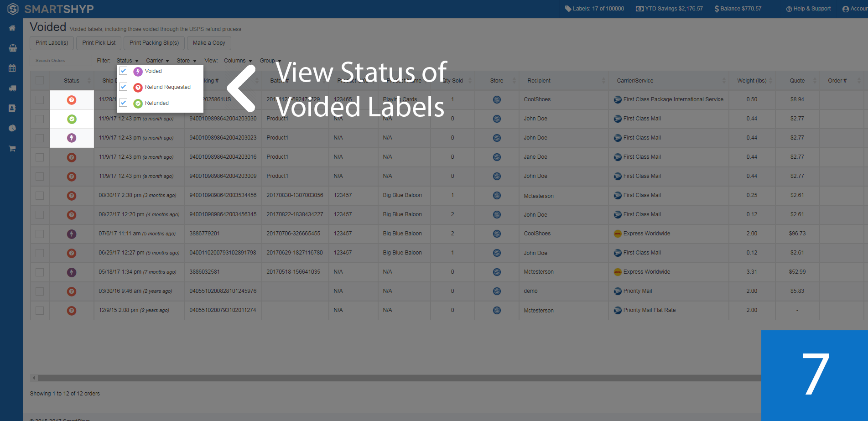868x421 pixels.
Task: Click the truck shipments sidebar icon
Action: coord(12,88)
